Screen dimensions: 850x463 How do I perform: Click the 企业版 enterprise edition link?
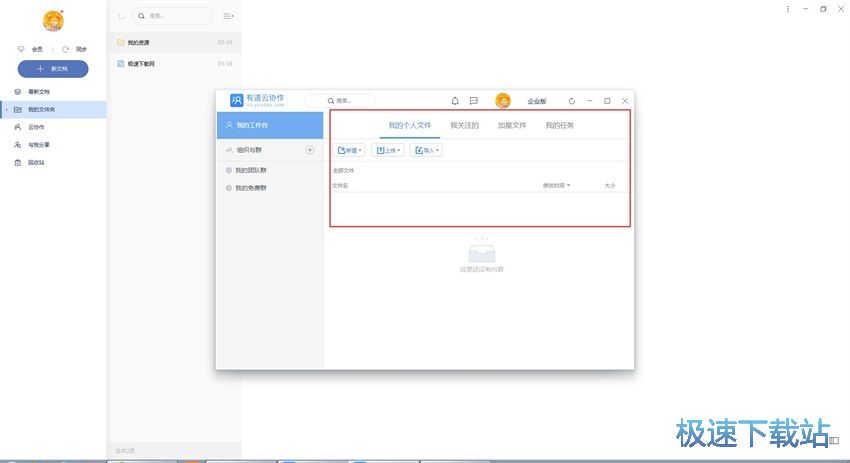[x=537, y=101]
